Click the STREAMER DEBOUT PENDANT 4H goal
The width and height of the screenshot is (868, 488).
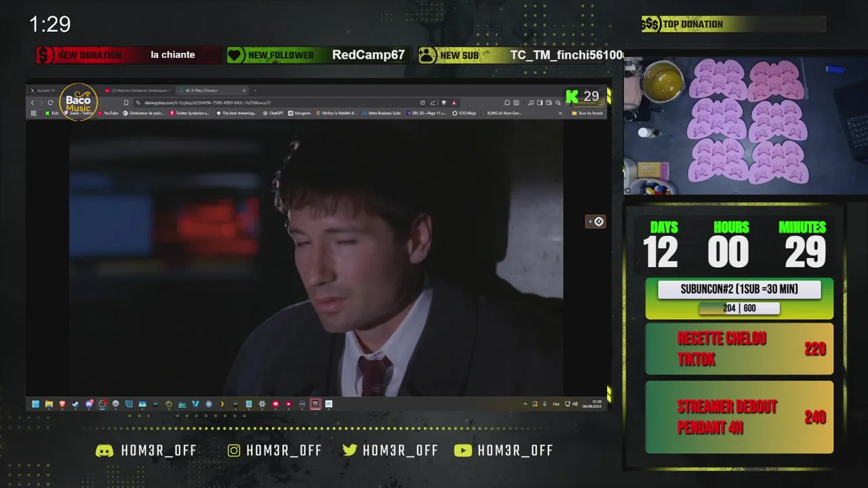[739, 417]
